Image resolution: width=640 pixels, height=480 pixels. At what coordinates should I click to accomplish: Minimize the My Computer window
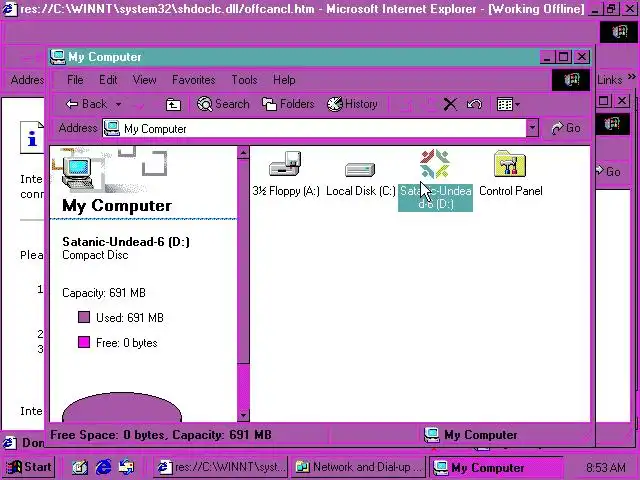pos(547,57)
